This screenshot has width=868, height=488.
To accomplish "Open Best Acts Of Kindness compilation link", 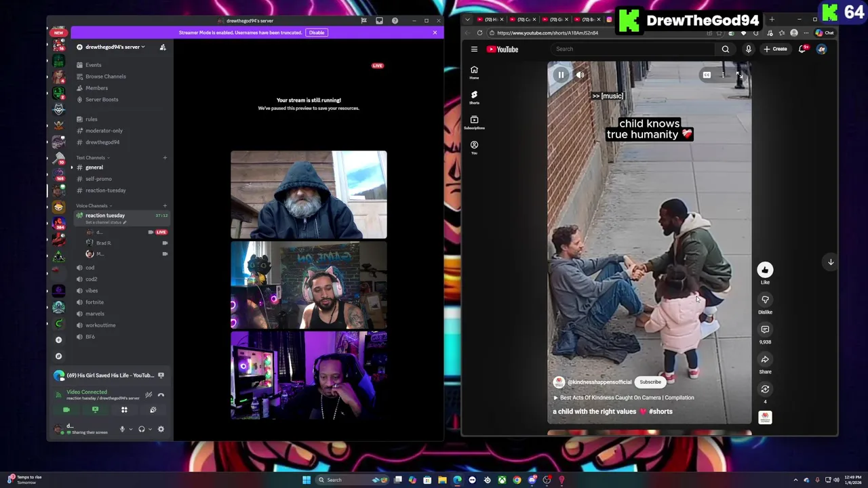I will (x=624, y=398).
